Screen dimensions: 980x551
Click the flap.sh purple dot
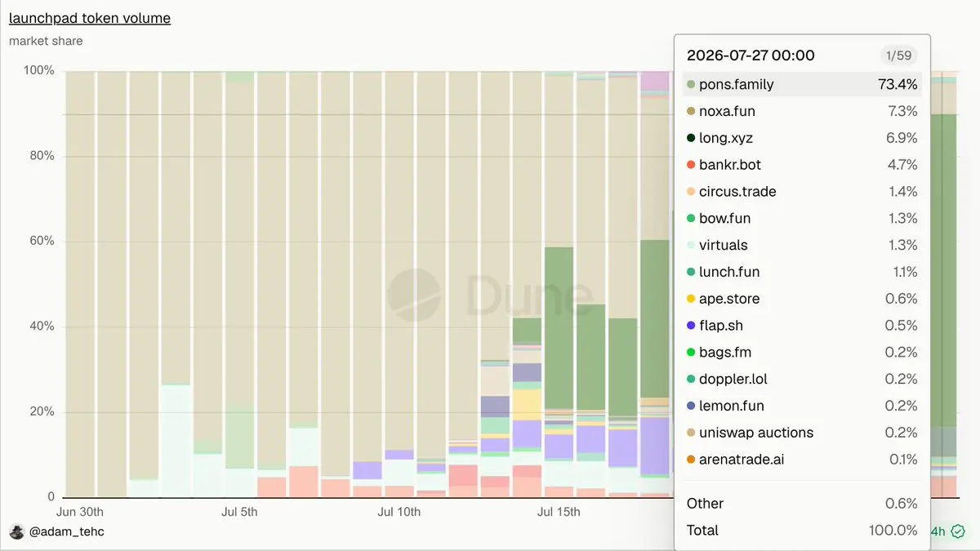point(691,326)
